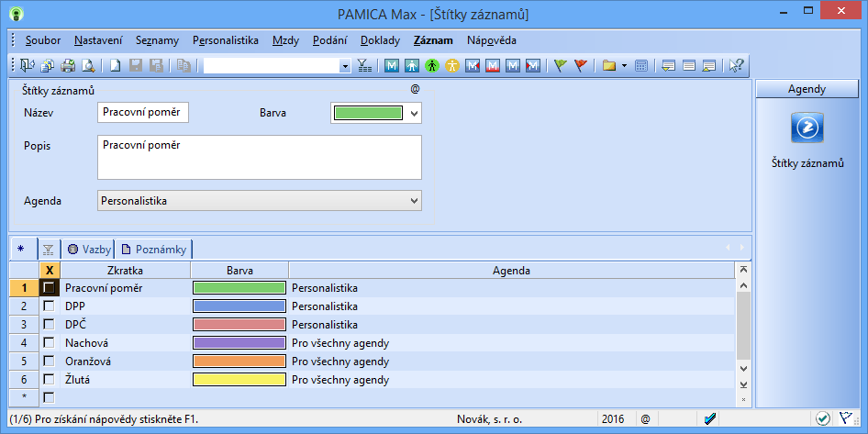Tick the checkbox for Žlutá row
Image resolution: width=868 pixels, height=434 pixels.
50,379
